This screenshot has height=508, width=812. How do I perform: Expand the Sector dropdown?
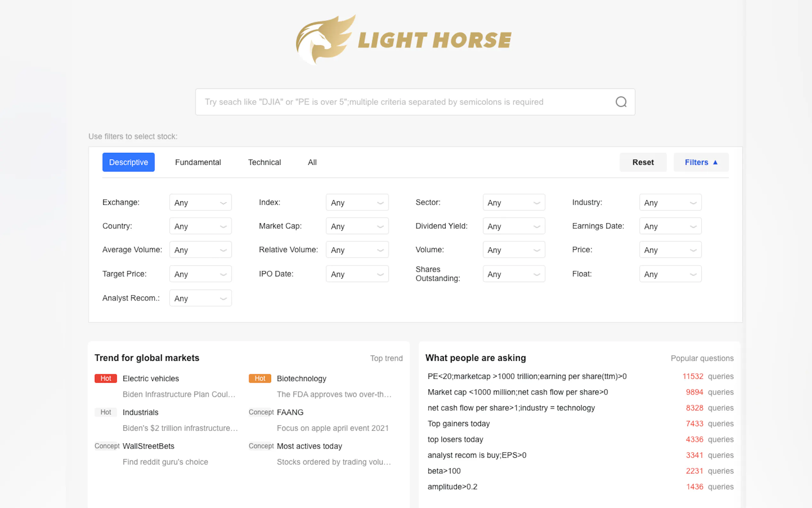coord(514,202)
